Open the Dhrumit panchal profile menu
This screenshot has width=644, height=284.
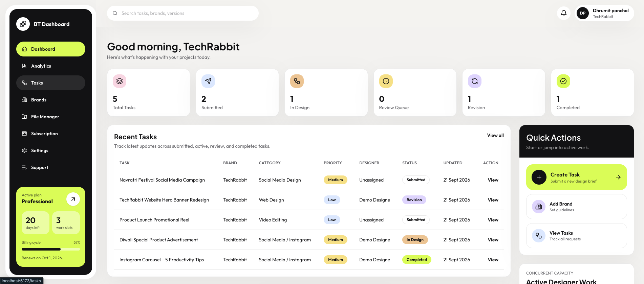pyautogui.click(x=605, y=13)
